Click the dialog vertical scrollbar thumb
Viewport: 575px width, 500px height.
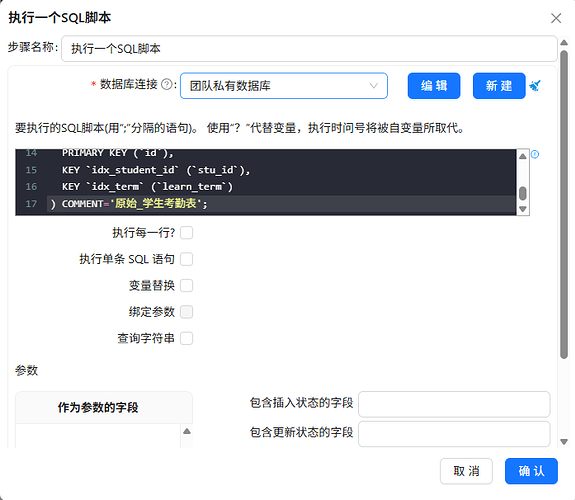[x=564, y=204]
